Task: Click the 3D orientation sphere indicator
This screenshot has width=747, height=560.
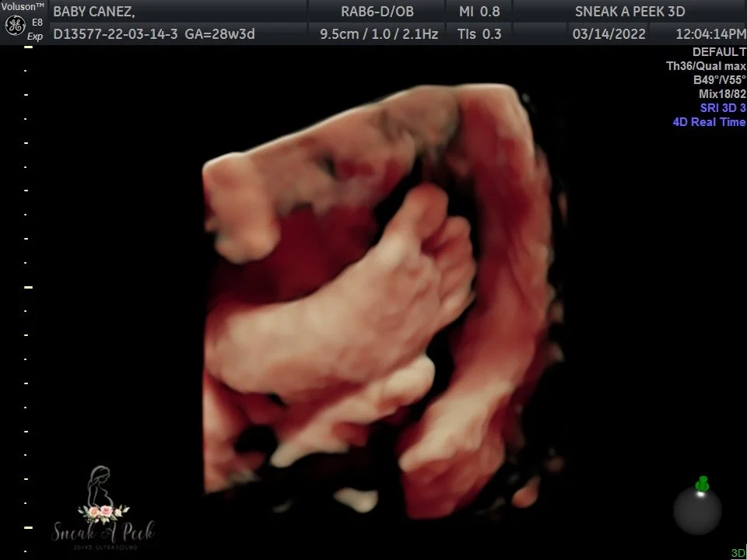Action: click(697, 506)
